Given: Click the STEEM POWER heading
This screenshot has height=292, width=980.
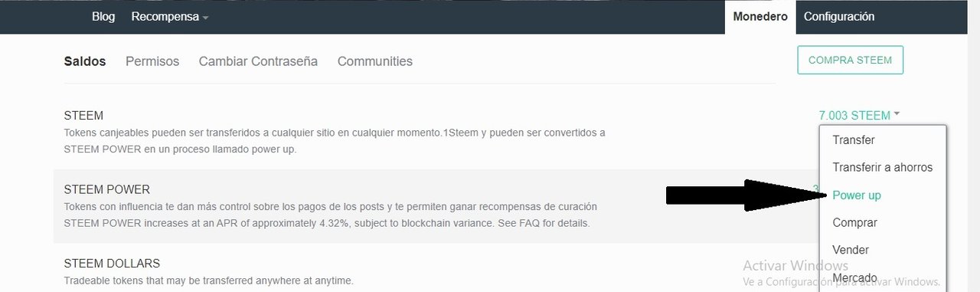Looking at the screenshot, I should pyautogui.click(x=107, y=189).
